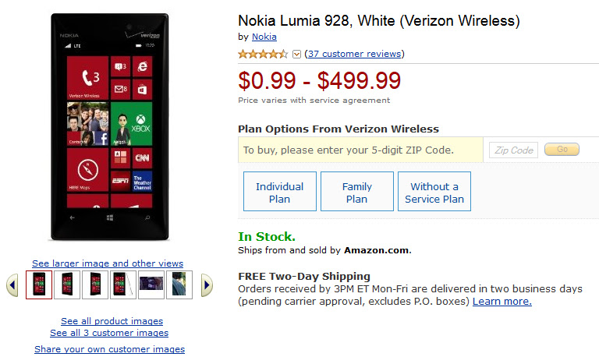
Task: Open the star rating breakdown dropdown arrow
Action: coord(297,55)
